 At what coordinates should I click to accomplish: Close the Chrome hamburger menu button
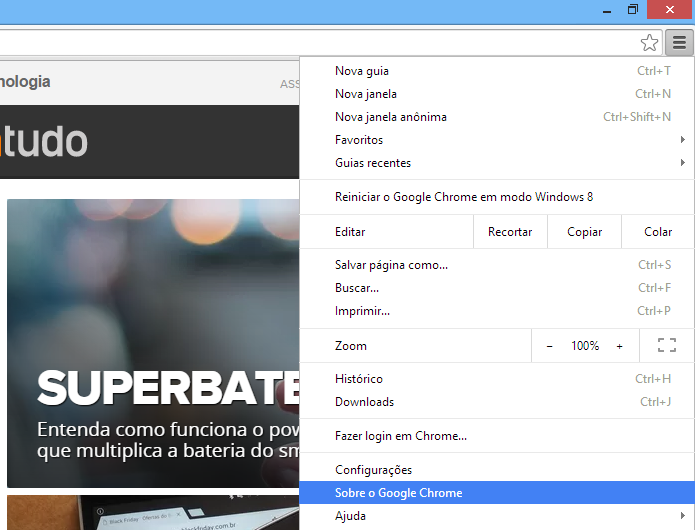pos(679,43)
